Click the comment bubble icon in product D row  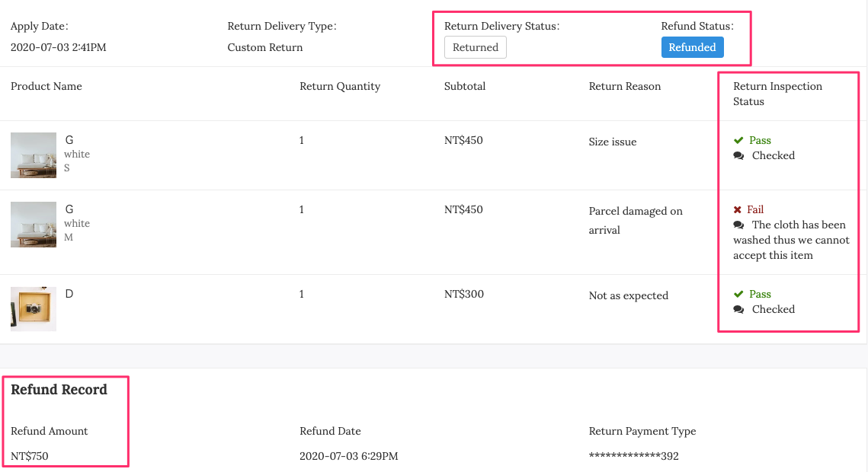pos(738,310)
